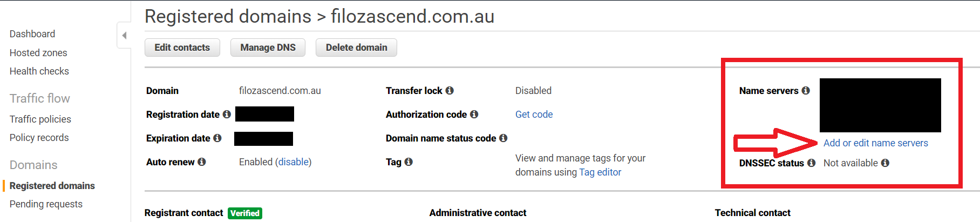
Task: Click info icon beside Authorization code
Action: coord(474,115)
